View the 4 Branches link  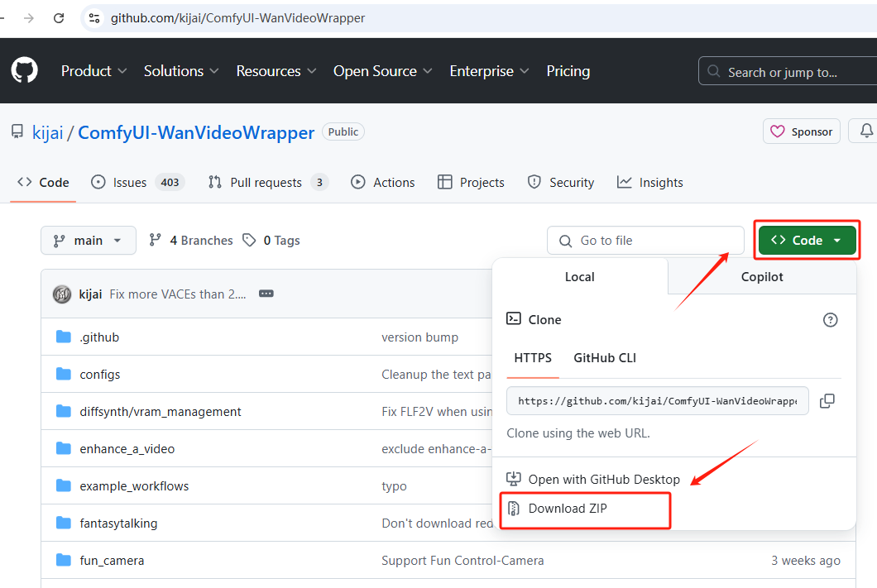tap(191, 241)
